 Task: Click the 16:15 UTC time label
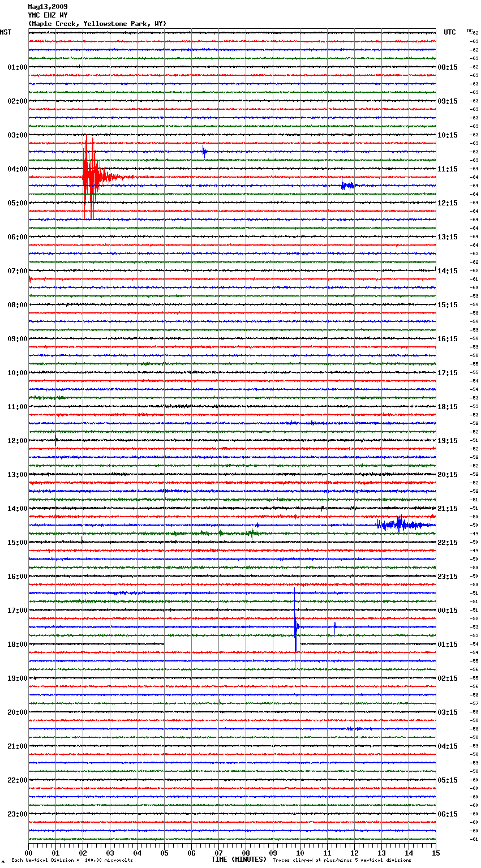[448, 339]
